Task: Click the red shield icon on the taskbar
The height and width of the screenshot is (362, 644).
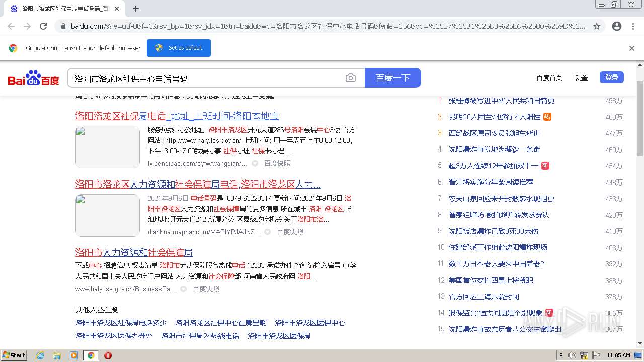Action: (x=108, y=355)
